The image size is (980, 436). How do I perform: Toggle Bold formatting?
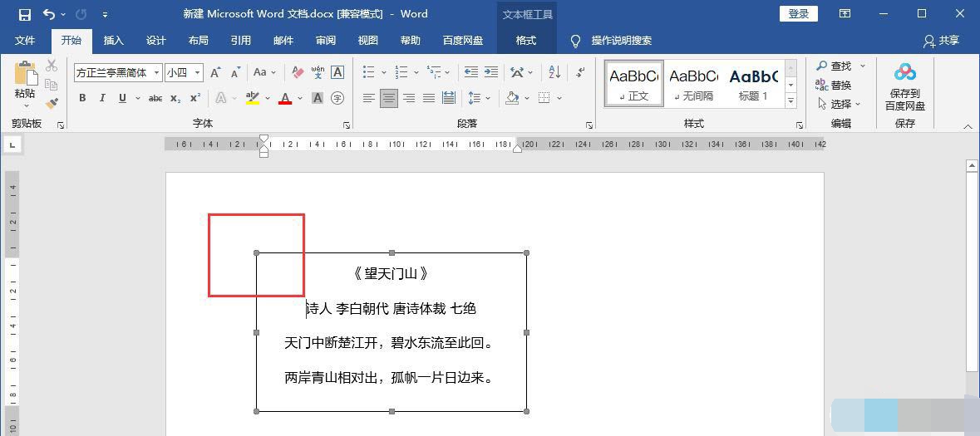pos(82,98)
